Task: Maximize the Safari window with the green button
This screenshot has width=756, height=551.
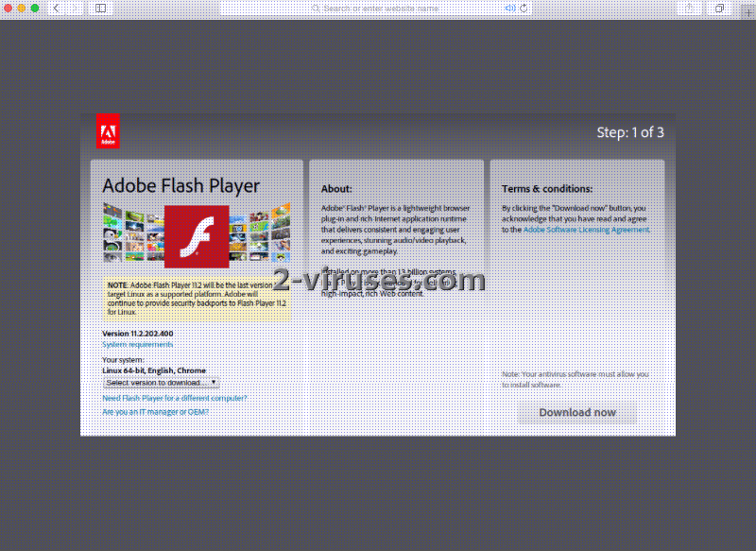Action: click(x=35, y=9)
